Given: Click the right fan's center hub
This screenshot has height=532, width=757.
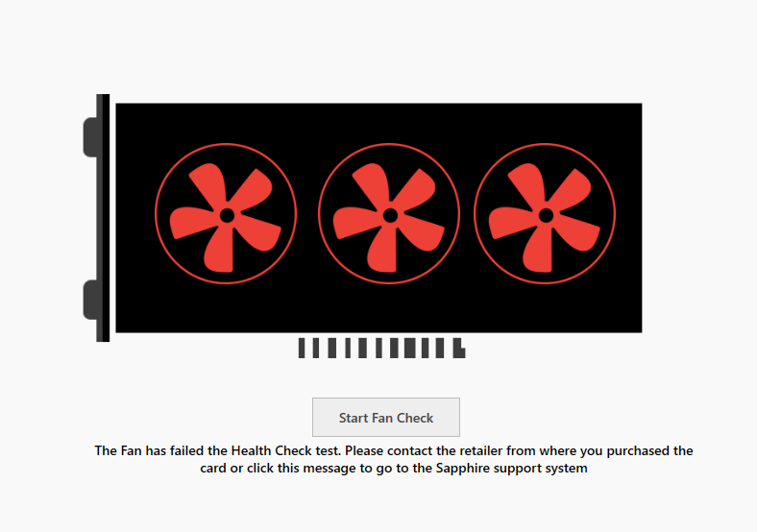Looking at the screenshot, I should pos(546,215).
